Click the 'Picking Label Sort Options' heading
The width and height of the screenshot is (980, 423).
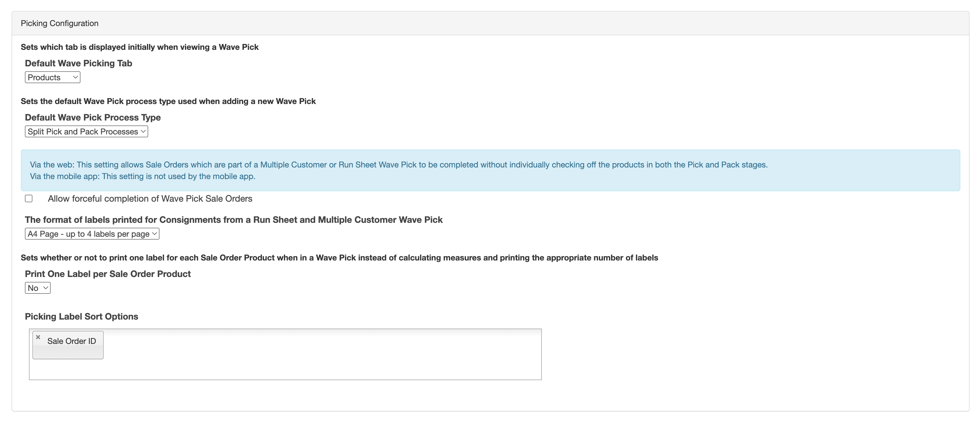click(x=81, y=317)
